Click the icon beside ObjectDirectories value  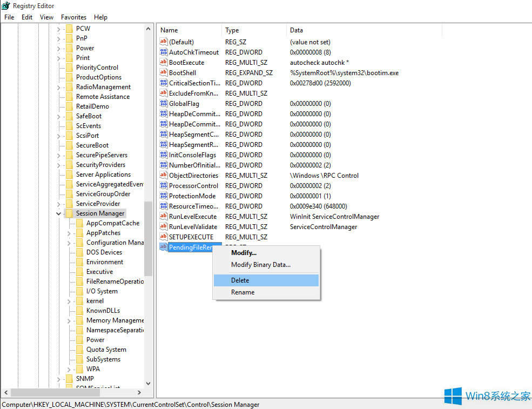pyautogui.click(x=164, y=175)
